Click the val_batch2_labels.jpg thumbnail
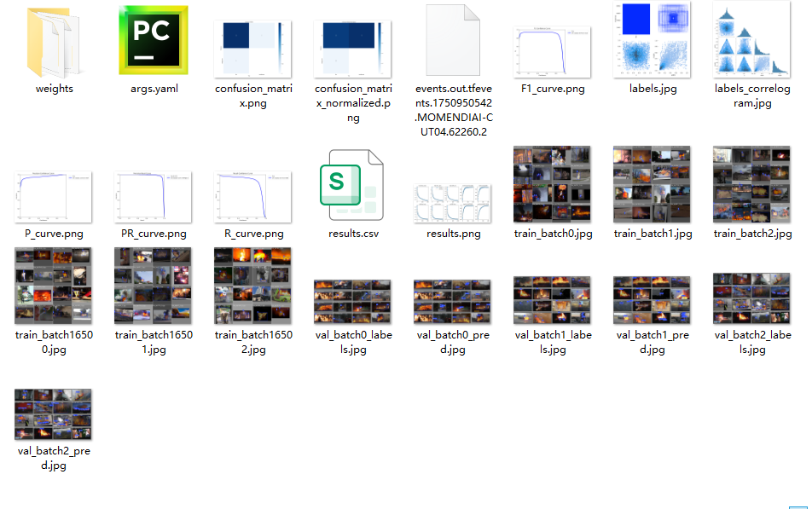The width and height of the screenshot is (812, 509). 752,298
